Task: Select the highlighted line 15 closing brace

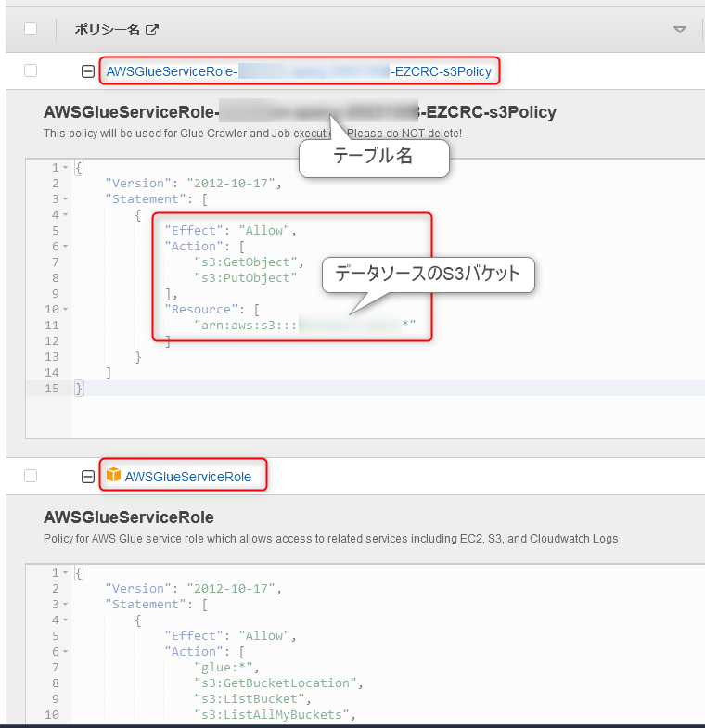Action: coord(79,389)
